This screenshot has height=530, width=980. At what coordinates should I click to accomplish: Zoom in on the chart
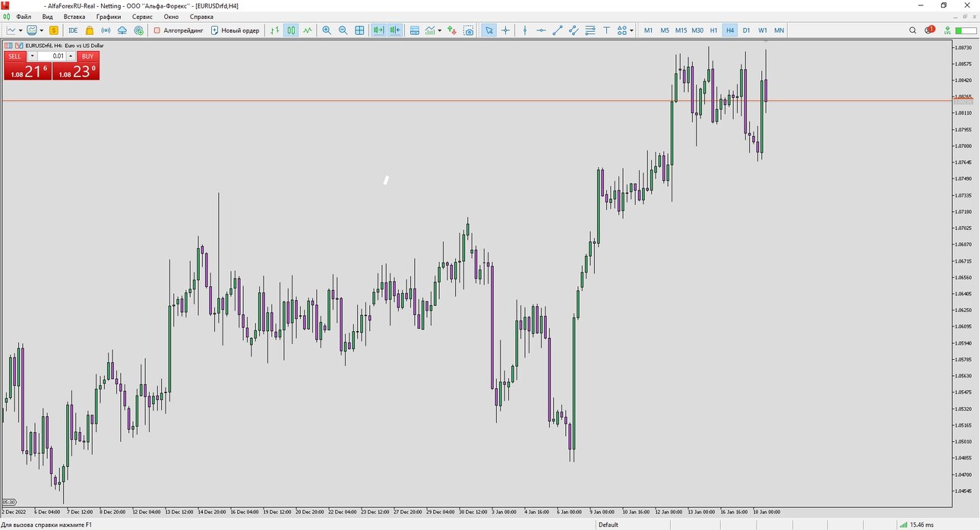click(327, 30)
